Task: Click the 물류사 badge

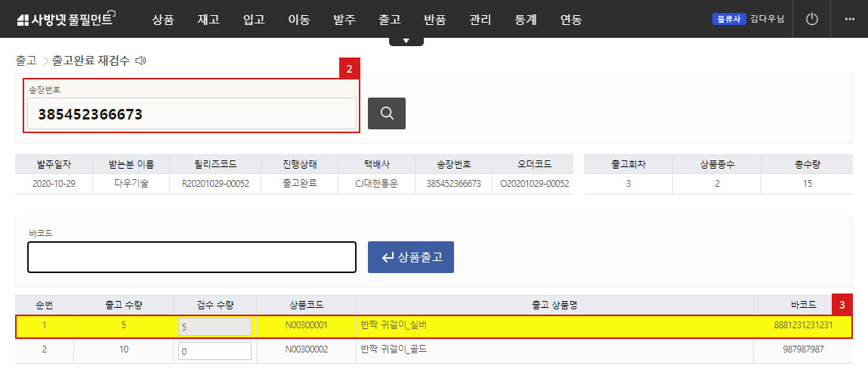Action: pyautogui.click(x=729, y=19)
